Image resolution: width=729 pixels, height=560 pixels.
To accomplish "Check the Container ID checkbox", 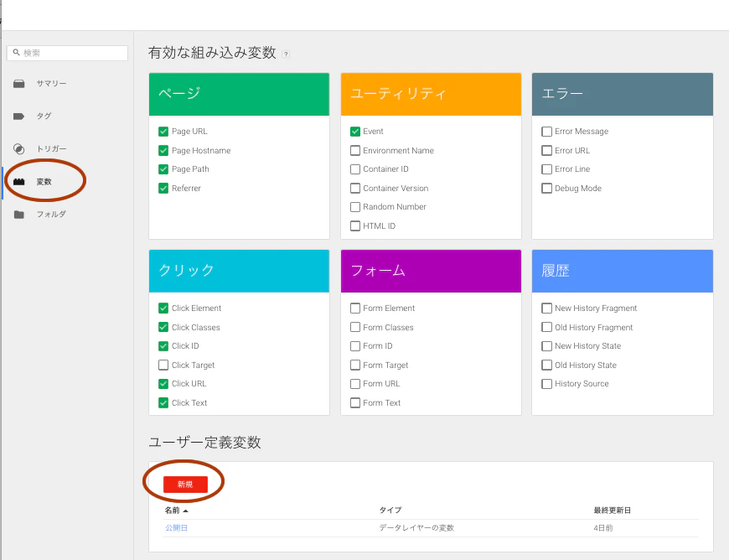I will point(355,169).
